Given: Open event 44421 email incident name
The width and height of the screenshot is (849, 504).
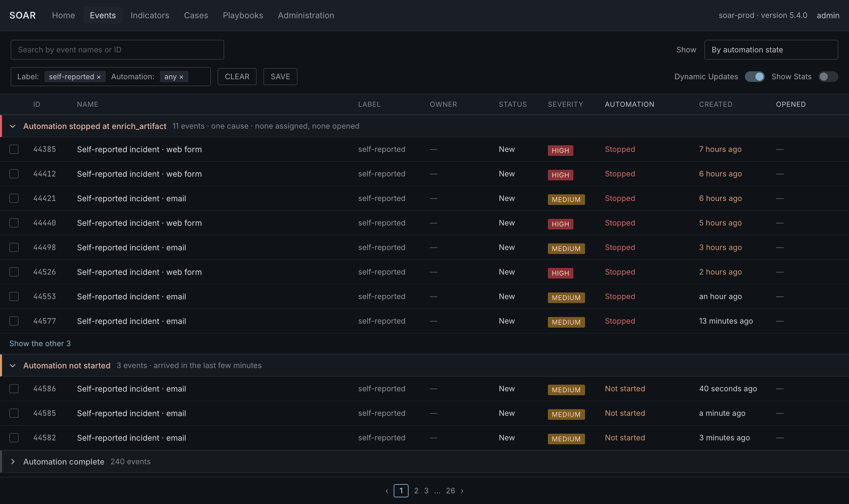Looking at the screenshot, I should coord(131,198).
